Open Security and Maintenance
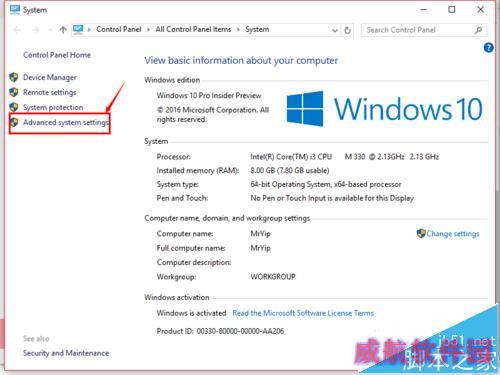This screenshot has width=500, height=375. tap(66, 353)
